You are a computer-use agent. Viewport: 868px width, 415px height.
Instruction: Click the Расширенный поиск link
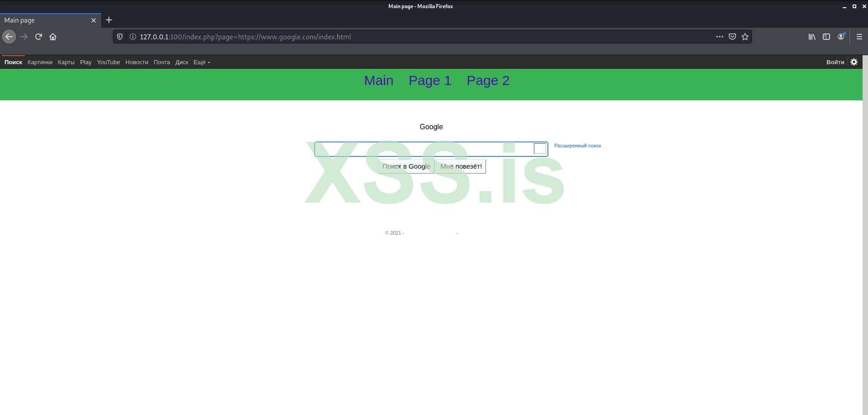tap(578, 146)
